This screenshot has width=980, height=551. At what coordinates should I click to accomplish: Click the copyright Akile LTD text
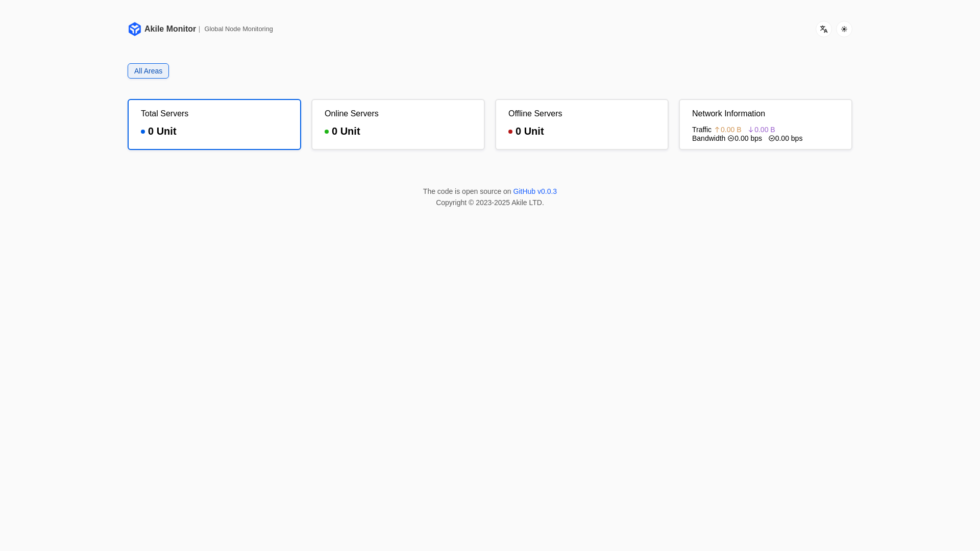tap(490, 203)
